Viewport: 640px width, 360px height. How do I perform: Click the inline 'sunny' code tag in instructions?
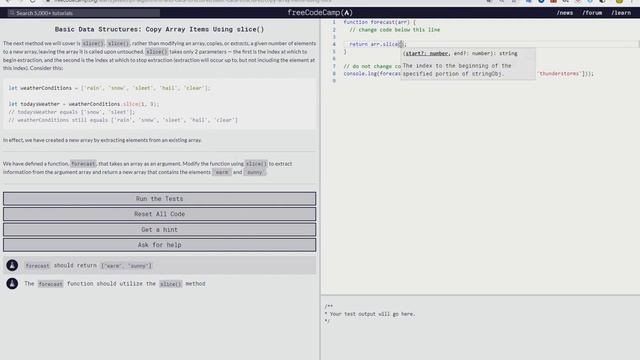(254, 172)
